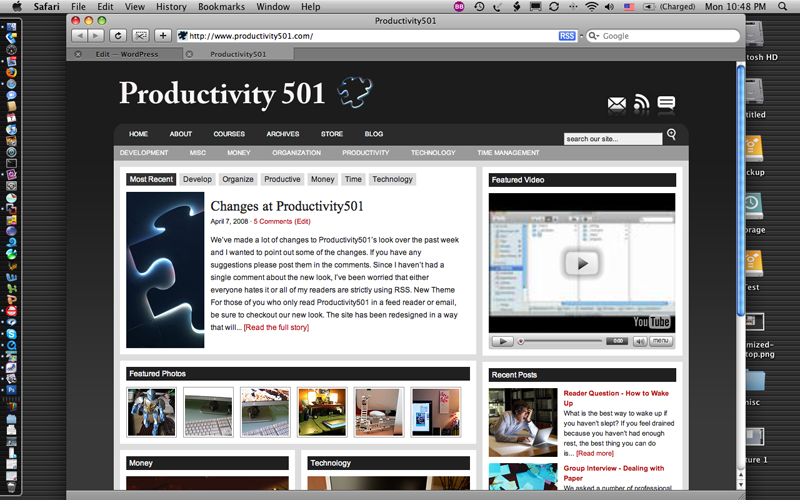Open the Bookmarks menu
The height and width of the screenshot is (500, 800).
(221, 7)
